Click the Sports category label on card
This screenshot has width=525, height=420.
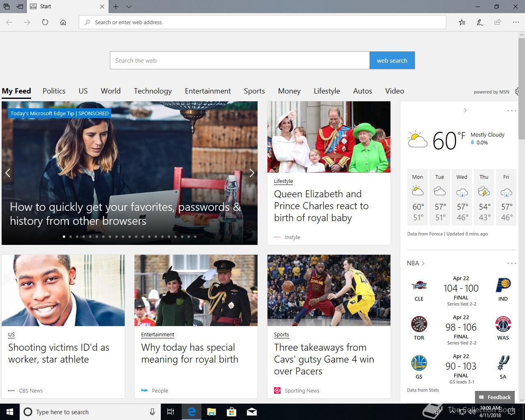pyautogui.click(x=281, y=334)
